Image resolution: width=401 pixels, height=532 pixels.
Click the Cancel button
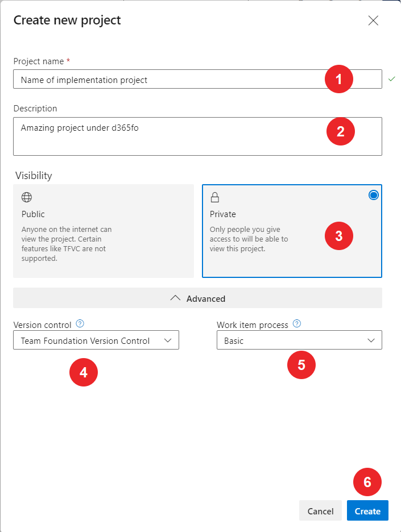pyautogui.click(x=320, y=510)
